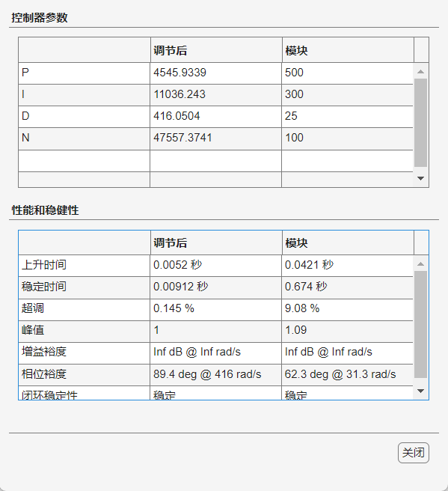Select tuned N value 47557.3741
This screenshot has width=448, height=491.
[182, 138]
